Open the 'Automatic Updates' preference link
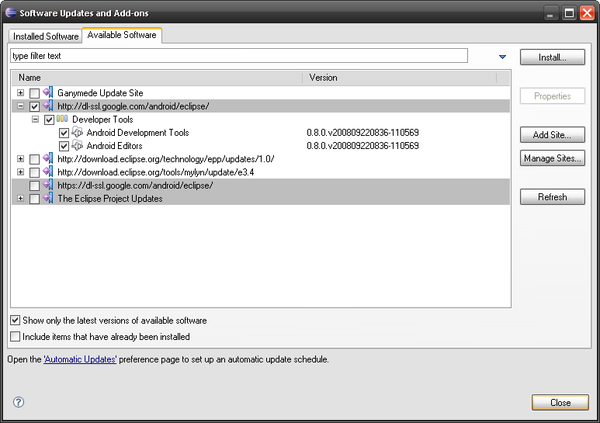Image resolution: width=600 pixels, height=423 pixels. 80,359
